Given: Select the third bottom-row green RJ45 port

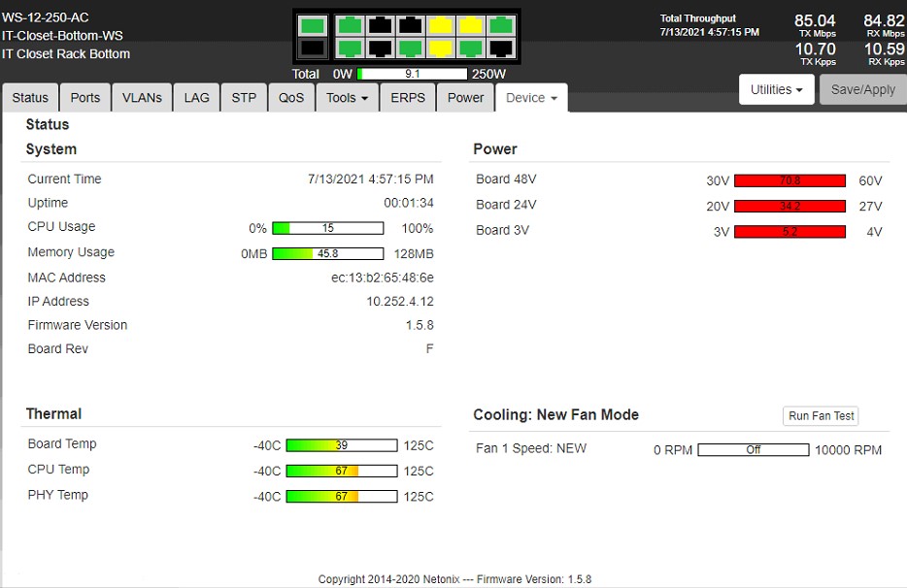Looking at the screenshot, I should pos(471,48).
